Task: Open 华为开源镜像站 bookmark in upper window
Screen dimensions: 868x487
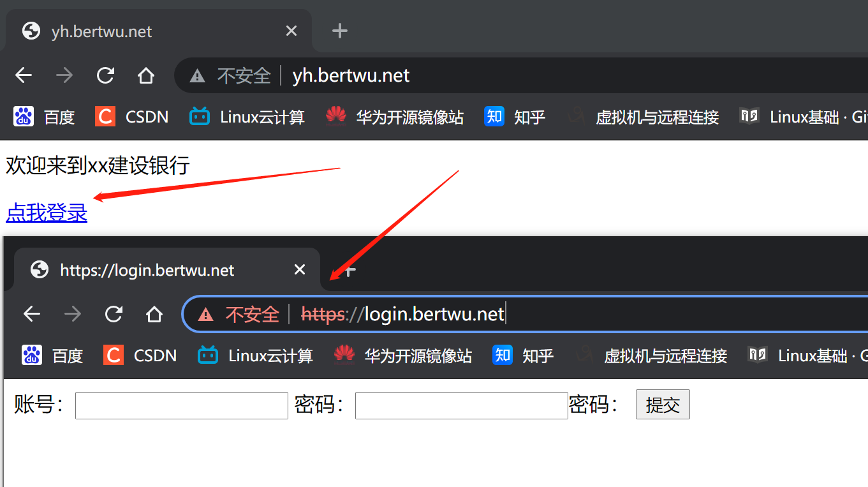Action: (x=395, y=117)
